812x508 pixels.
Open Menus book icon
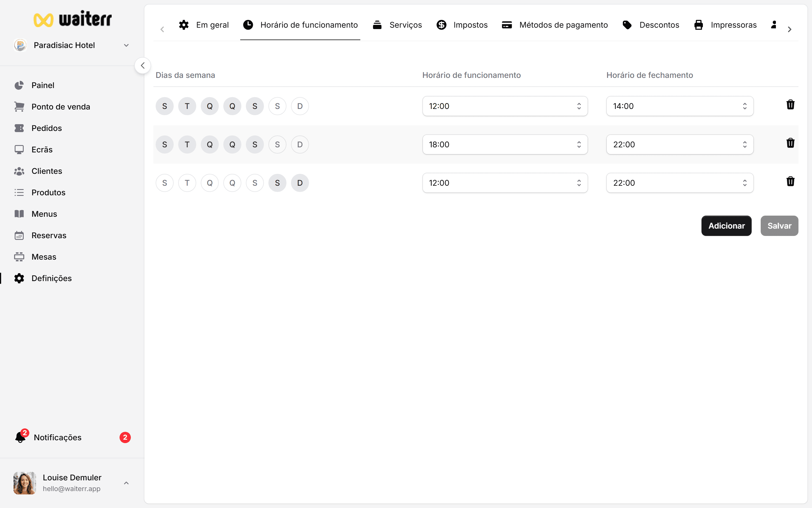pos(19,214)
